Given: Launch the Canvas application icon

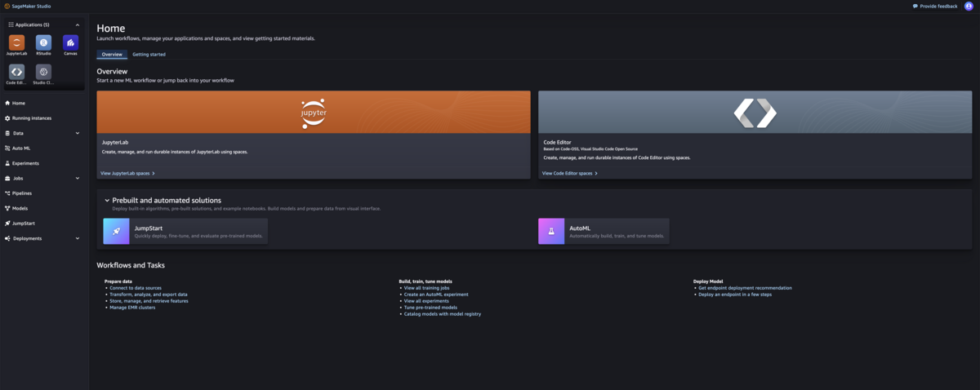Looking at the screenshot, I should click(x=70, y=42).
